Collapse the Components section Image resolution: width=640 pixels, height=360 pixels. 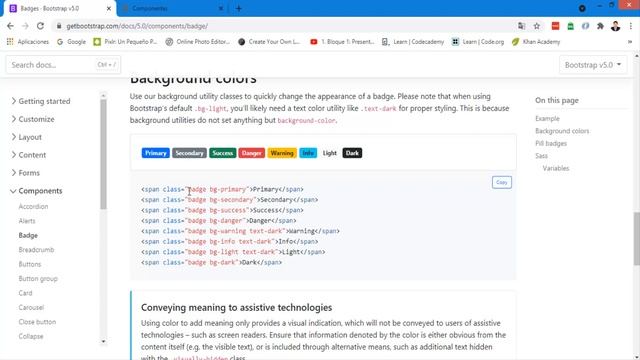(x=37, y=191)
